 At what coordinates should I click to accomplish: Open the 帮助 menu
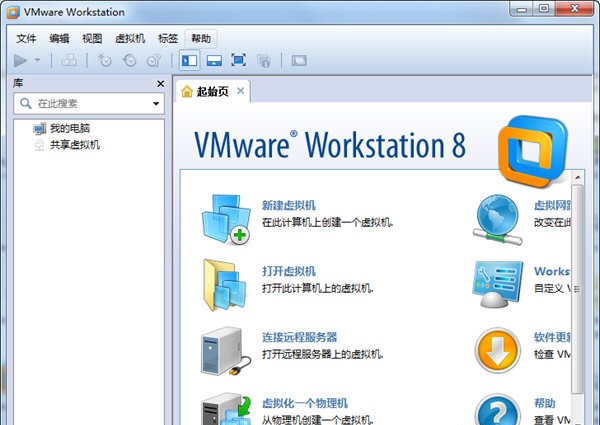[x=201, y=38]
